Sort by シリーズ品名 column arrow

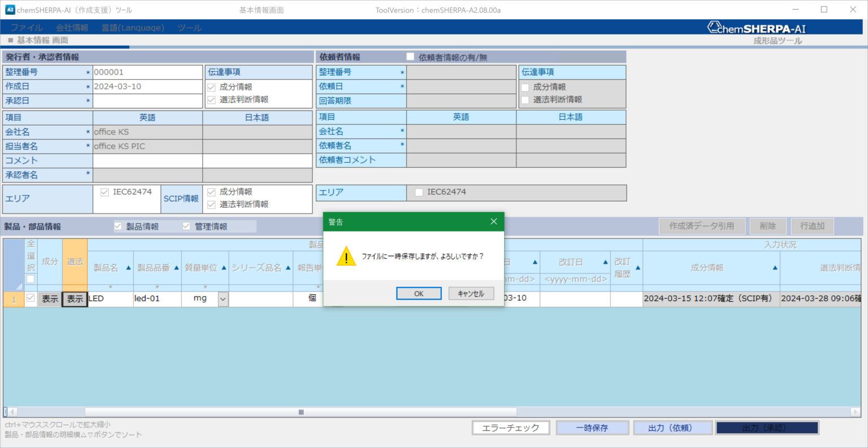point(288,268)
